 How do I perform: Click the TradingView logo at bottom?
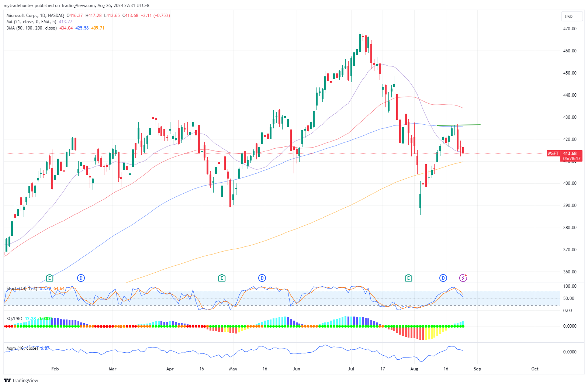(21, 380)
